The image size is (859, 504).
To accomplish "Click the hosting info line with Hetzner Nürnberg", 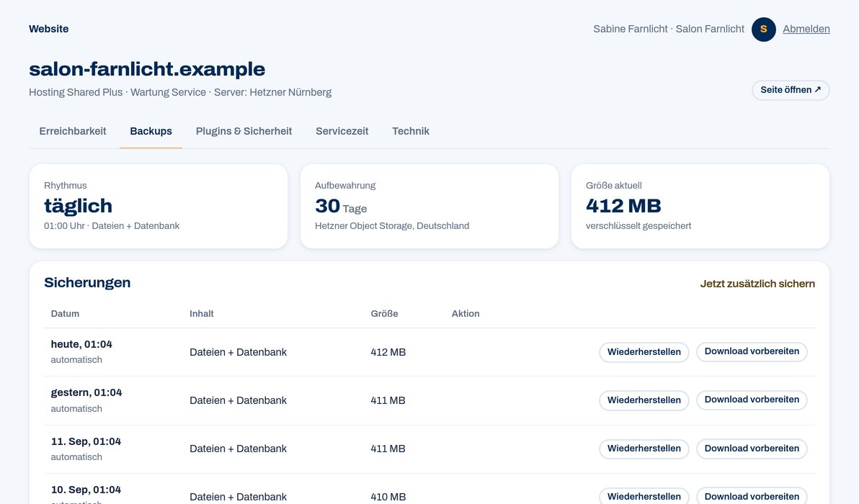I will [x=180, y=92].
